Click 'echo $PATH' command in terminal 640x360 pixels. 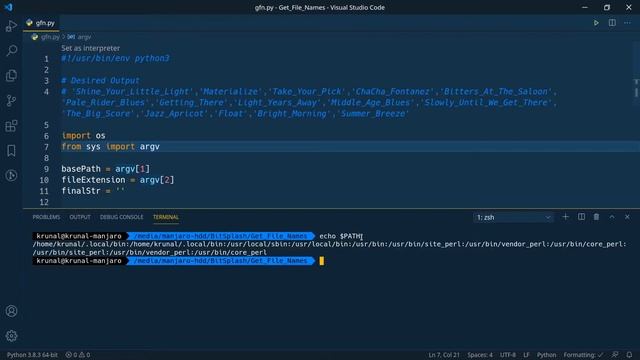(340, 236)
